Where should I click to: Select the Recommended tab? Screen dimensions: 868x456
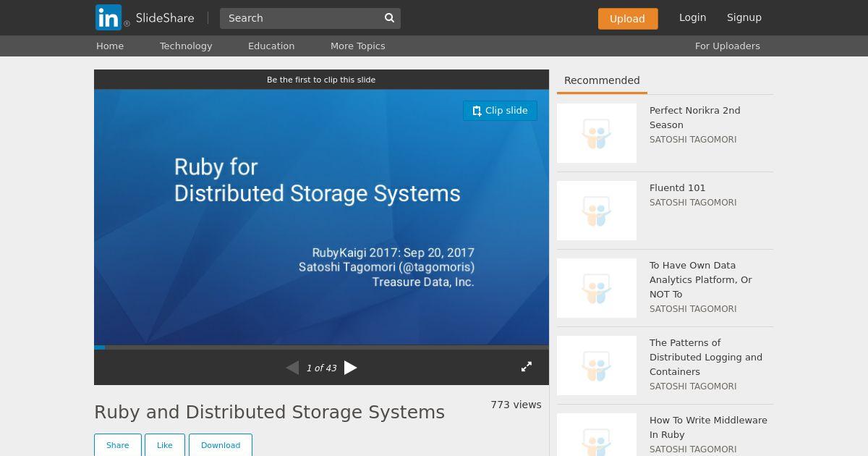pyautogui.click(x=602, y=80)
